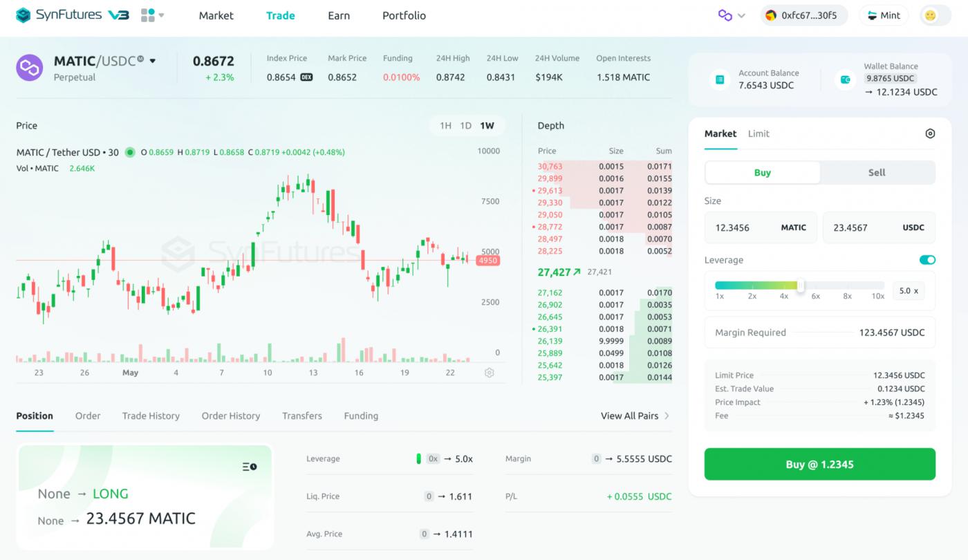Screen dimensions: 968x560
Task: Switch to the Market order tab
Action: coord(720,134)
